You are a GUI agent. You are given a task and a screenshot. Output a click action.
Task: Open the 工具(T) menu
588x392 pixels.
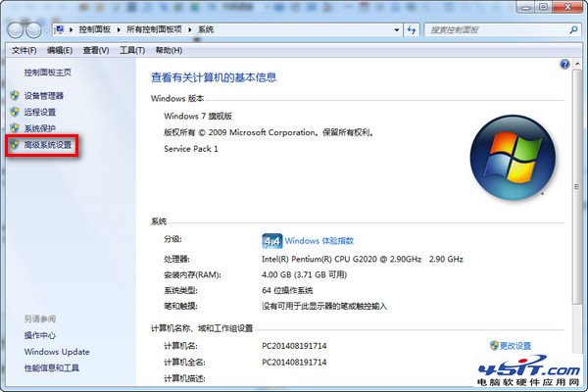132,50
